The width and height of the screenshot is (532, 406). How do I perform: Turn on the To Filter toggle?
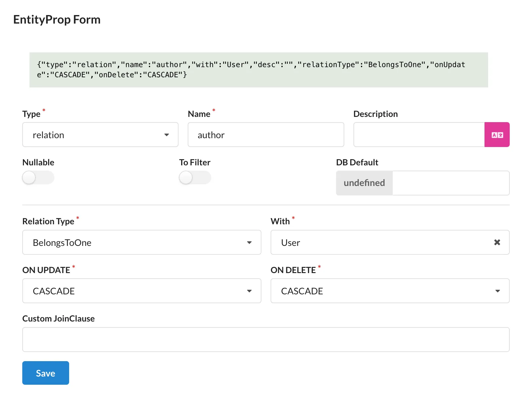click(195, 178)
